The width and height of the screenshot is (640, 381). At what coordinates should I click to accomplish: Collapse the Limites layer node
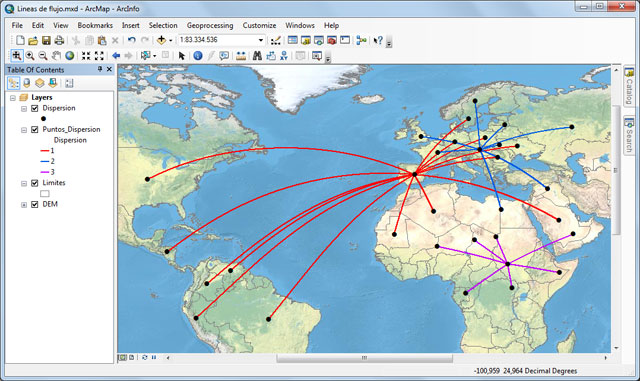(24, 183)
